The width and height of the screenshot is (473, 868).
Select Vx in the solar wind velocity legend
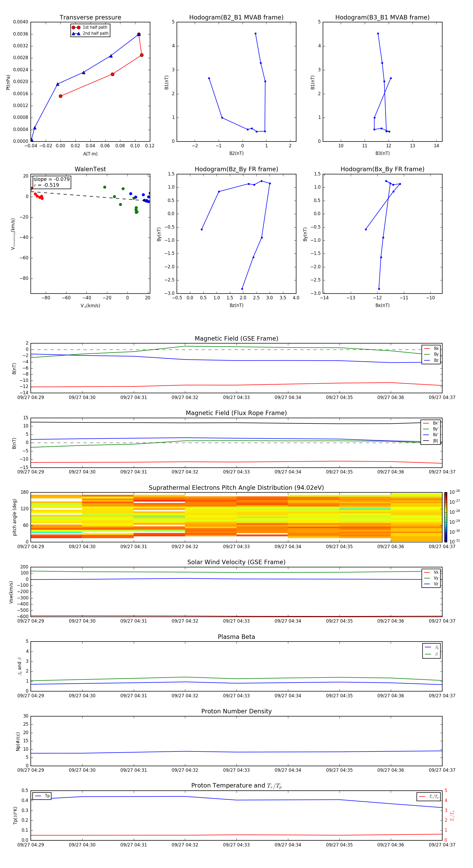coord(431,573)
